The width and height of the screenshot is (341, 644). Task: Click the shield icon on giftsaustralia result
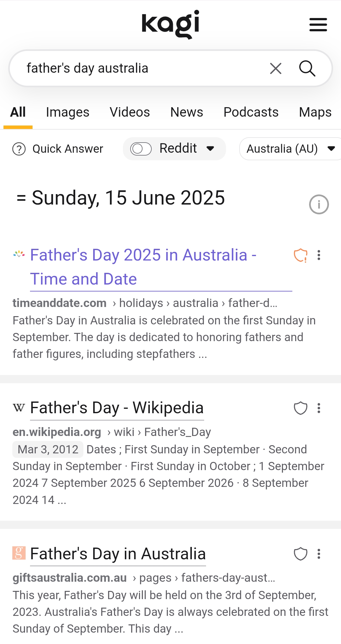(x=301, y=554)
